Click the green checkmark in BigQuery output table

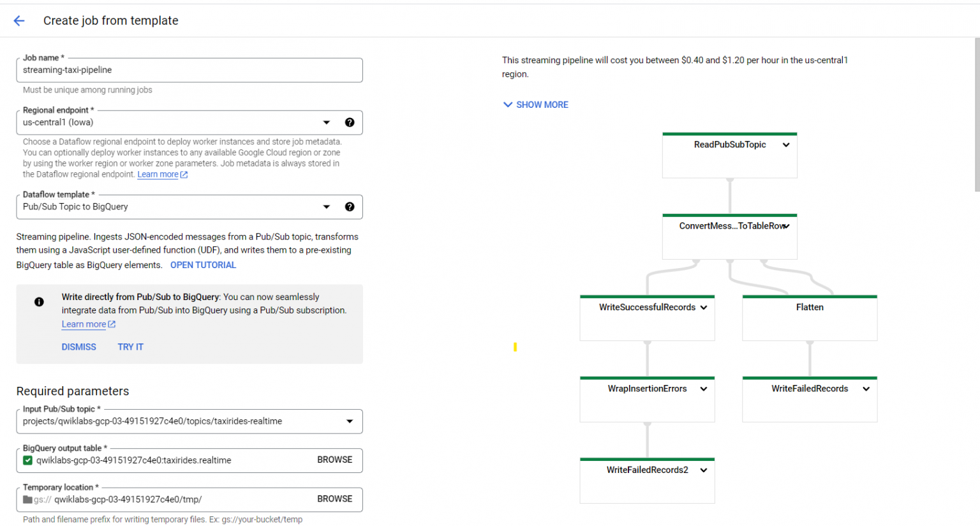27,460
